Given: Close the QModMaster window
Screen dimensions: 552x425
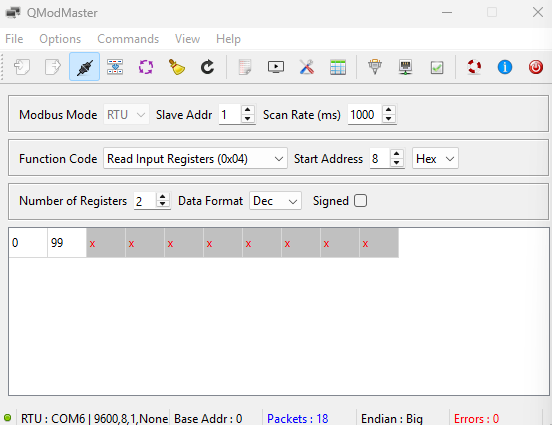Looking at the screenshot, I should pyautogui.click(x=538, y=13).
